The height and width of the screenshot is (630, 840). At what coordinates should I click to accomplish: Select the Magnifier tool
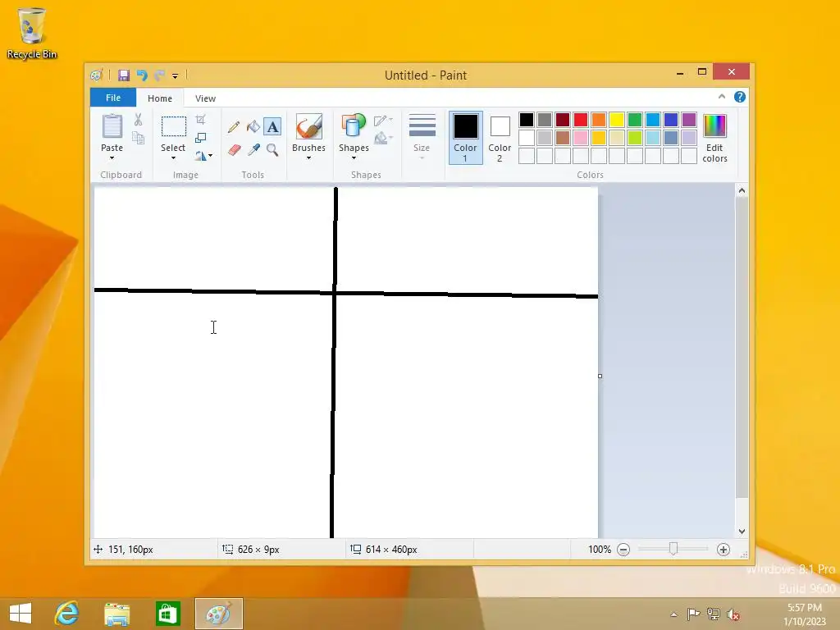coord(272,150)
